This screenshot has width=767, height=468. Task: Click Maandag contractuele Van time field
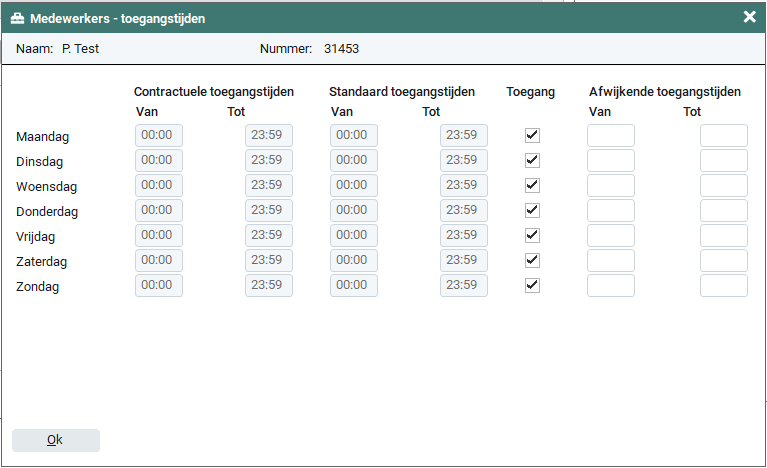click(x=158, y=135)
